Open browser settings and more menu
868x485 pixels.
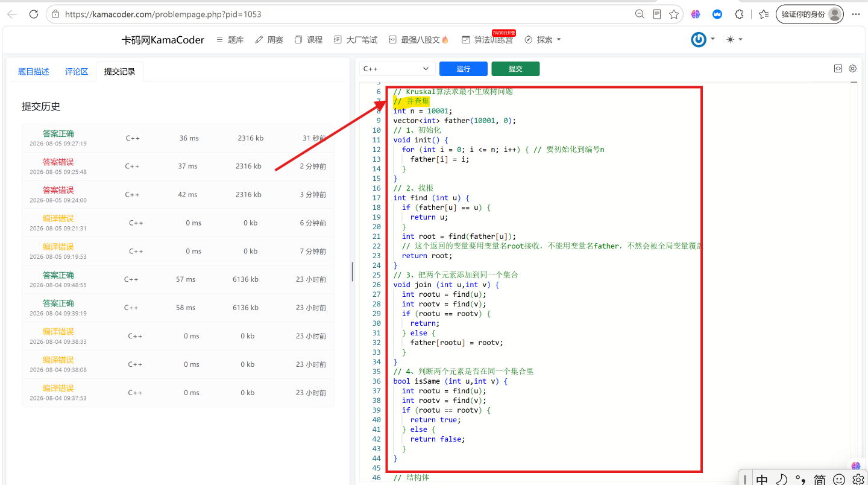click(855, 14)
